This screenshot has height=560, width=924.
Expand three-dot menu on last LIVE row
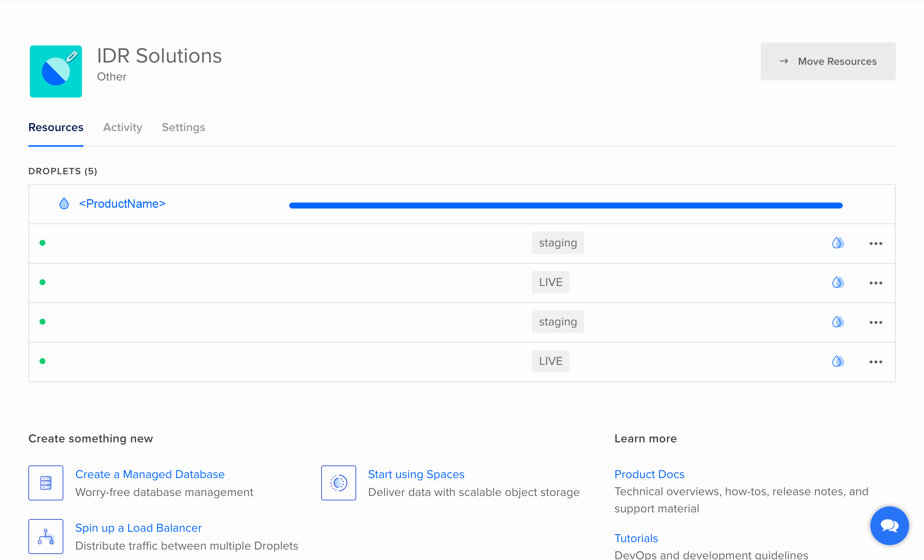coord(876,362)
